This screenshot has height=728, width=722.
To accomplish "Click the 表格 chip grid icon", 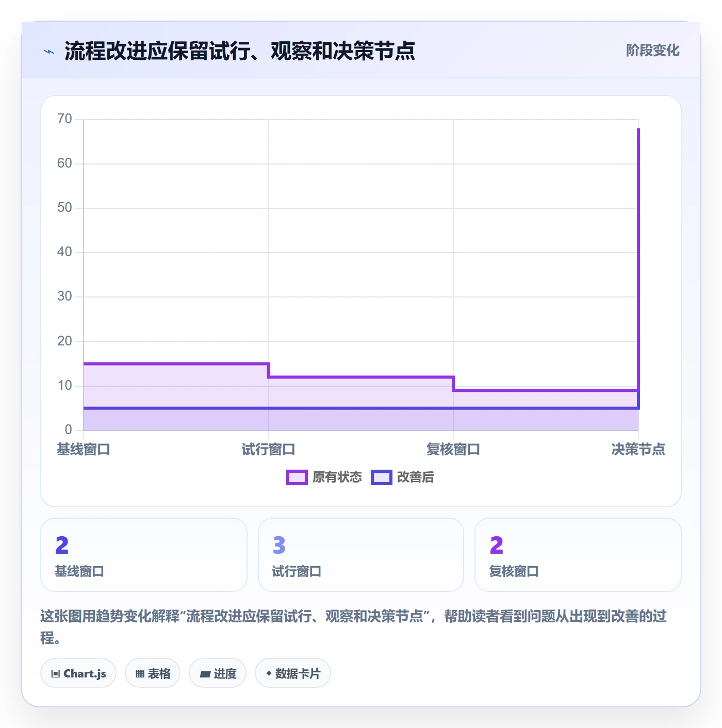I will [140, 673].
